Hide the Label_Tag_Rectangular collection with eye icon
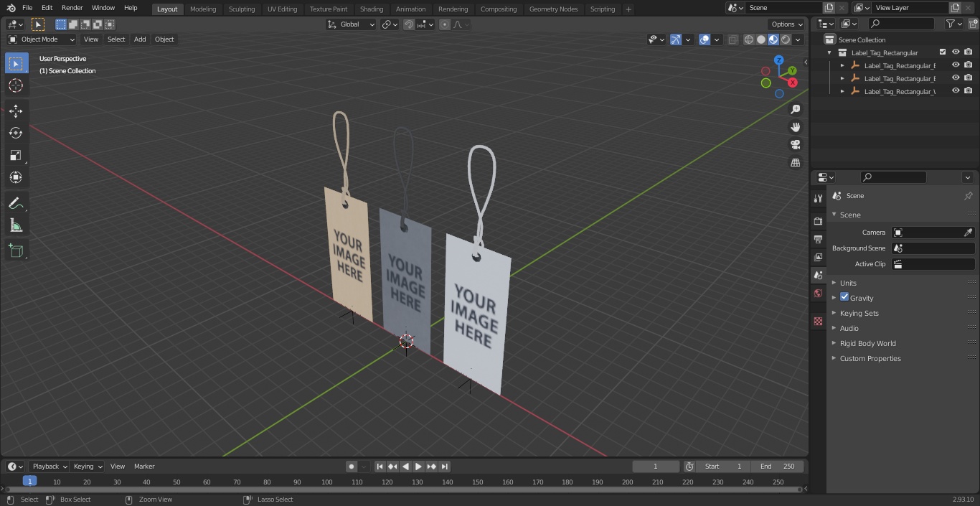 pos(956,52)
